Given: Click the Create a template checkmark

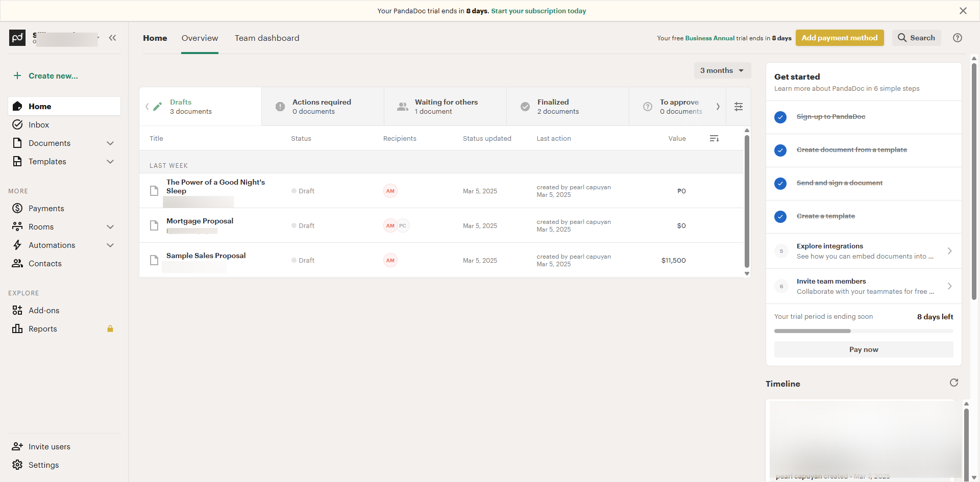Looking at the screenshot, I should tap(780, 217).
